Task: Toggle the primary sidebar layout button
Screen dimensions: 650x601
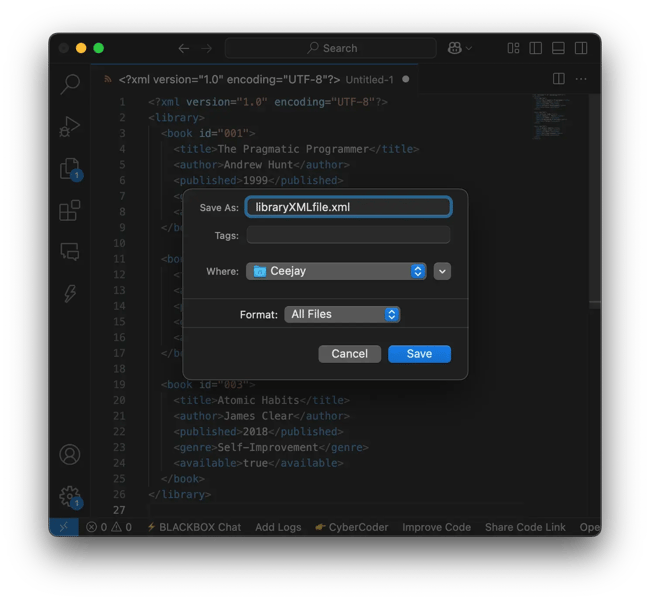Action: coord(536,48)
